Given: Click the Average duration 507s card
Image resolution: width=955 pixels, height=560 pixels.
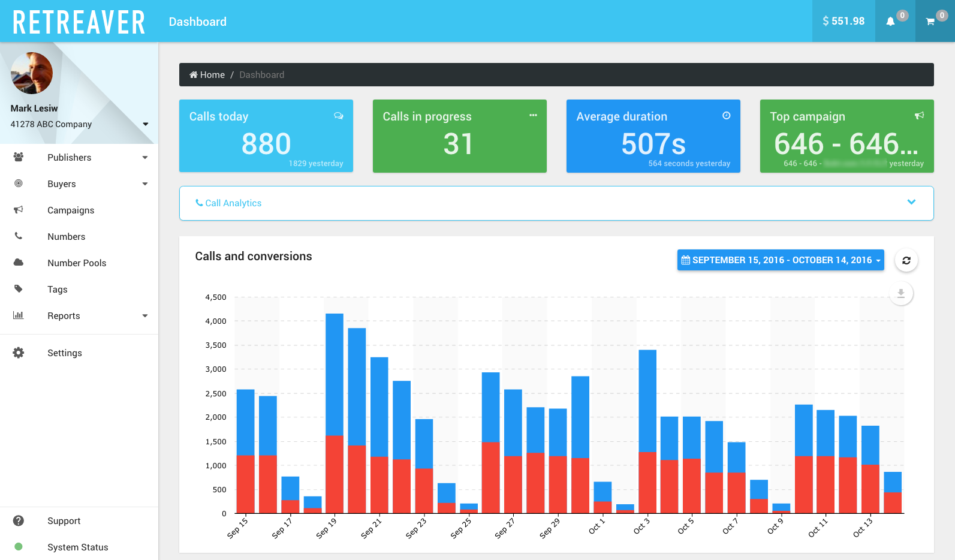Looking at the screenshot, I should 653,136.
